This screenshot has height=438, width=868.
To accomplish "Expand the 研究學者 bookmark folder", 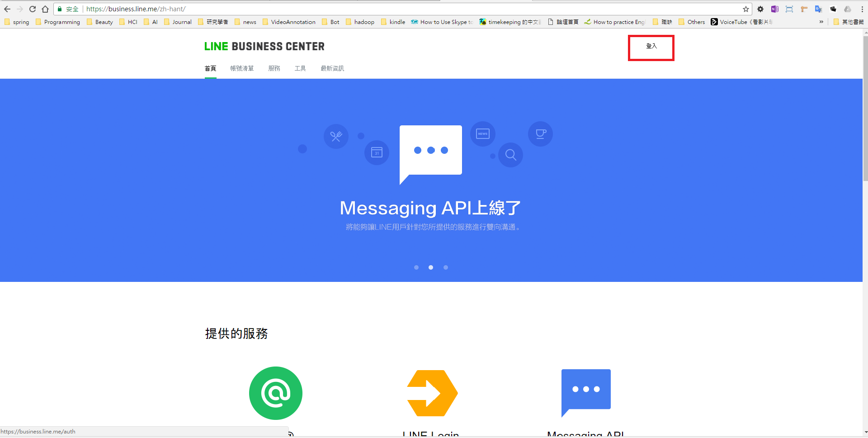I will [x=213, y=22].
